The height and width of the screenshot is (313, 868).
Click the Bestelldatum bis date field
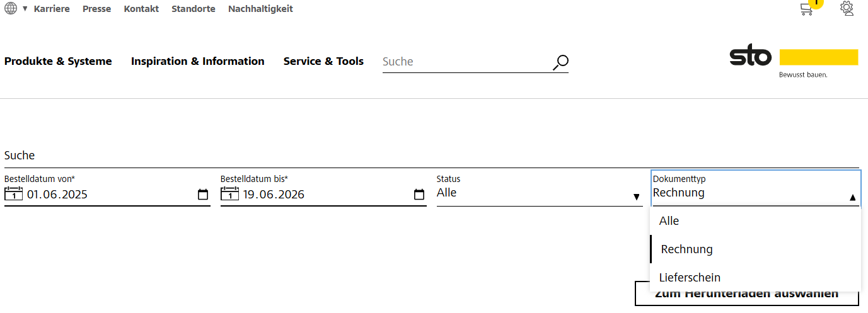323,195
